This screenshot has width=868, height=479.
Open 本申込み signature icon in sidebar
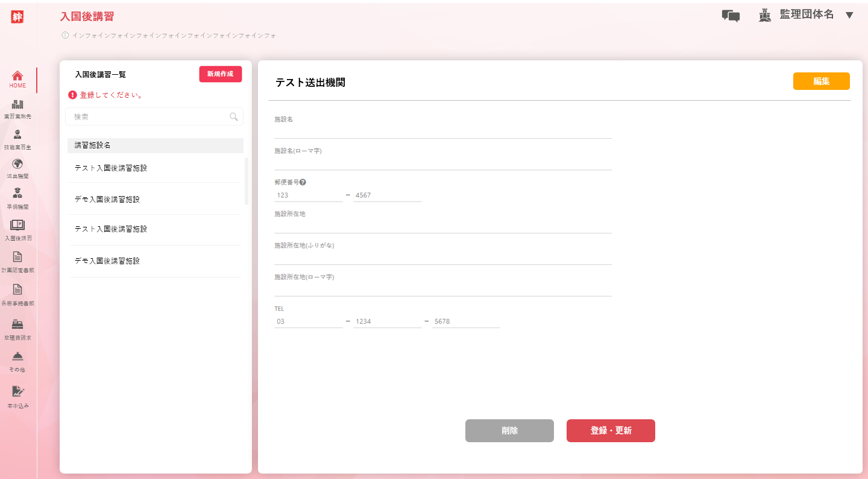(x=17, y=396)
